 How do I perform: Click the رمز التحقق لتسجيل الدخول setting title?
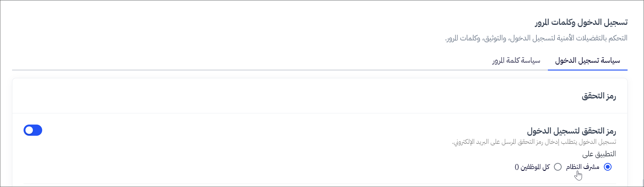571,131
